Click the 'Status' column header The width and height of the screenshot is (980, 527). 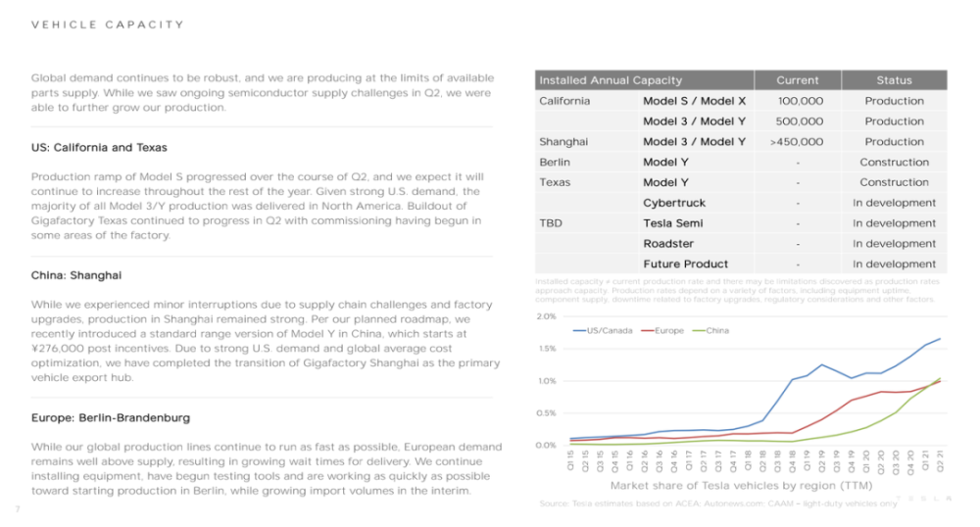pos(894,80)
